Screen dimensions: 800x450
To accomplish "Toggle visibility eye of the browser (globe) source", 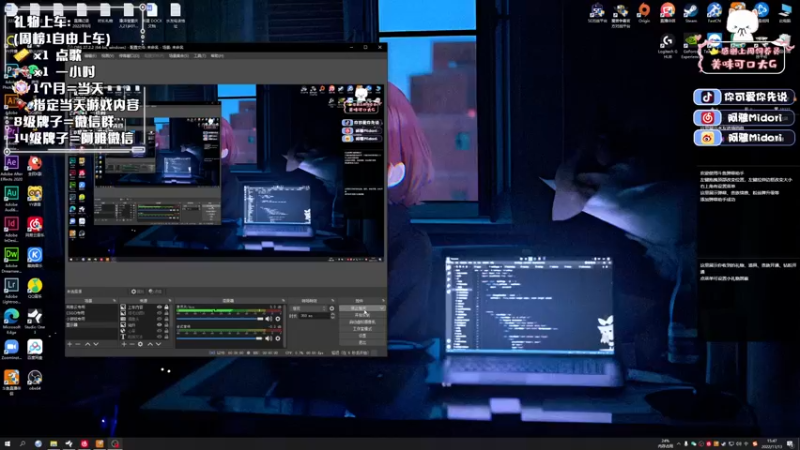I will click(159, 331).
